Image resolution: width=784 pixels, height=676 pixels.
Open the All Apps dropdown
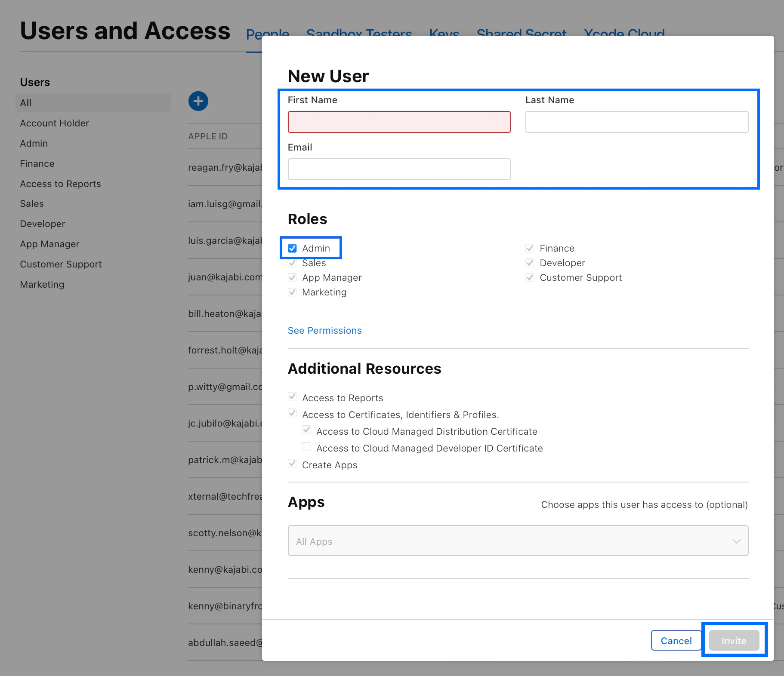click(x=518, y=541)
